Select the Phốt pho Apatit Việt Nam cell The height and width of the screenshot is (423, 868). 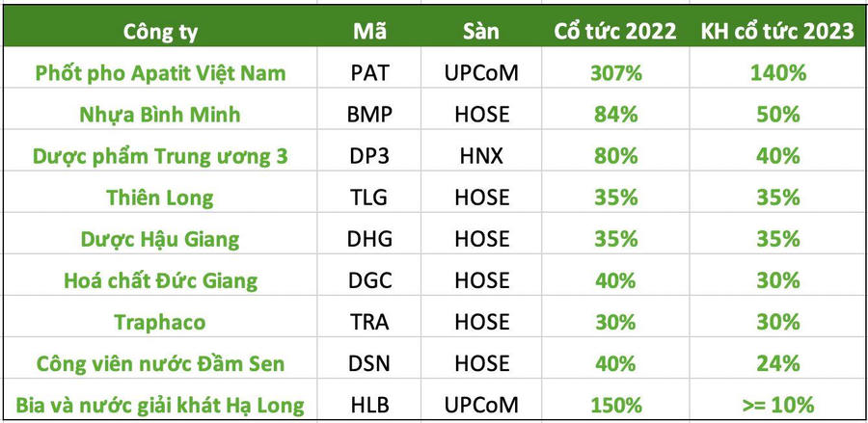pos(160,72)
